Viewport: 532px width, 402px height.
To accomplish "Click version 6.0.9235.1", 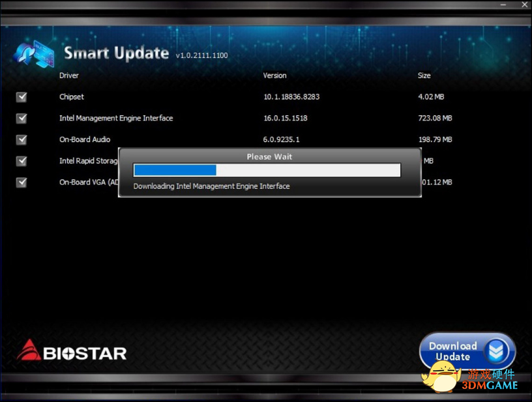I will coord(281,139).
